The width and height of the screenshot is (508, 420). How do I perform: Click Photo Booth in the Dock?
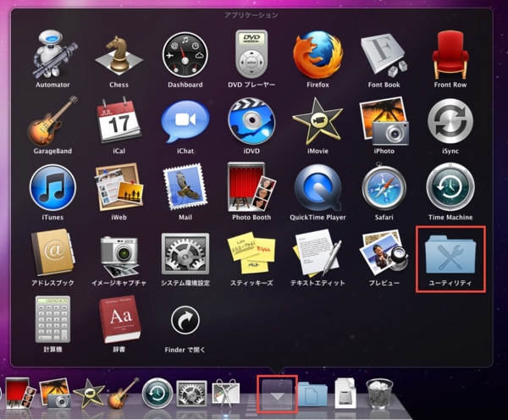[x=20, y=394]
